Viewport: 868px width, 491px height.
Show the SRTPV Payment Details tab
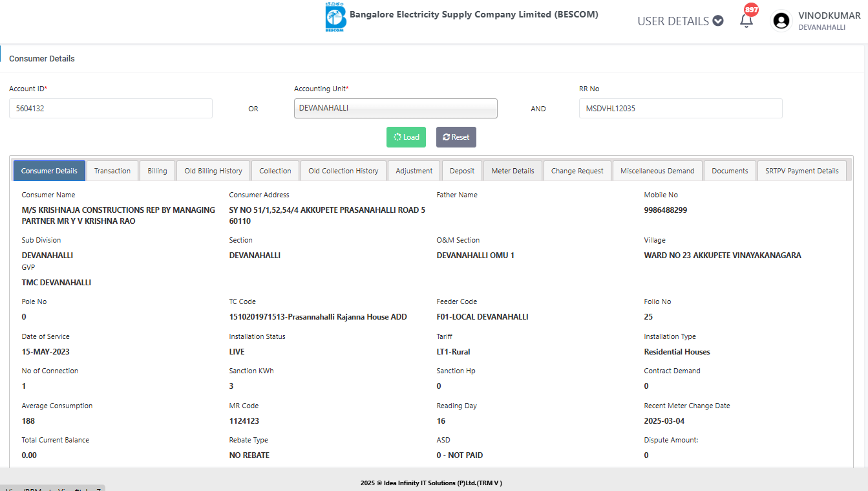click(x=801, y=171)
